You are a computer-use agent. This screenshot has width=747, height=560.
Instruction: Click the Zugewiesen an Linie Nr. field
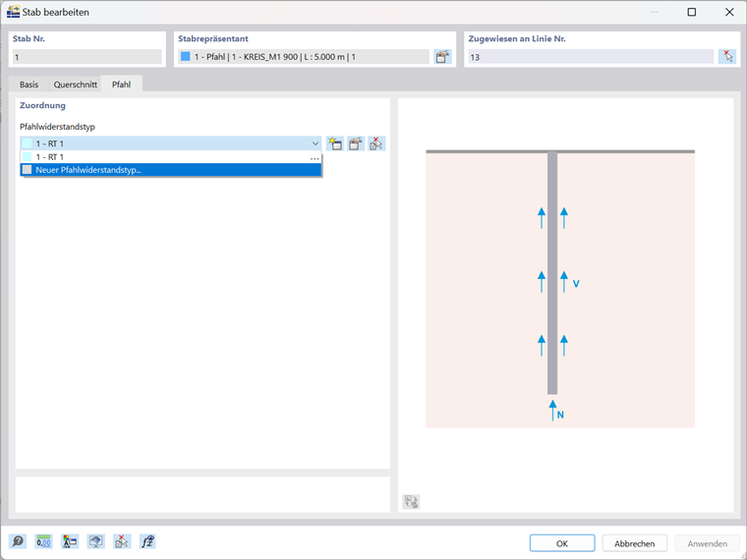(x=591, y=57)
